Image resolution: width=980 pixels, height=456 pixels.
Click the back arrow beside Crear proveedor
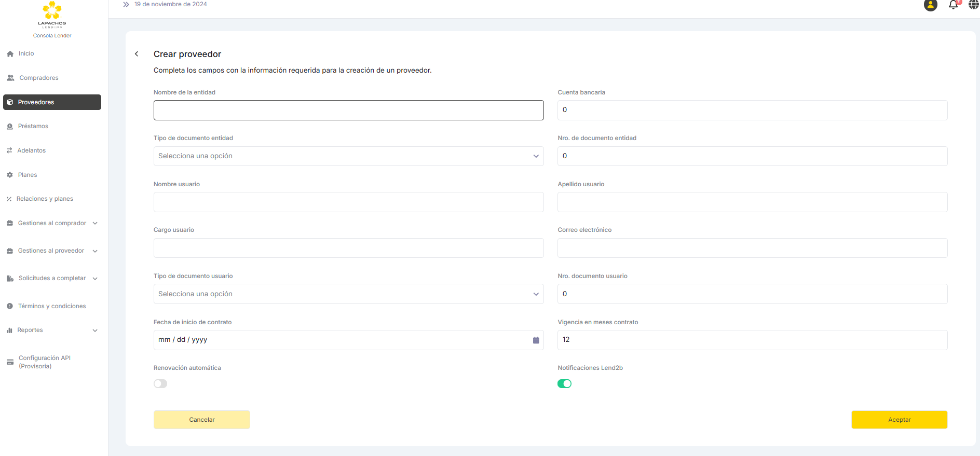[x=137, y=54]
